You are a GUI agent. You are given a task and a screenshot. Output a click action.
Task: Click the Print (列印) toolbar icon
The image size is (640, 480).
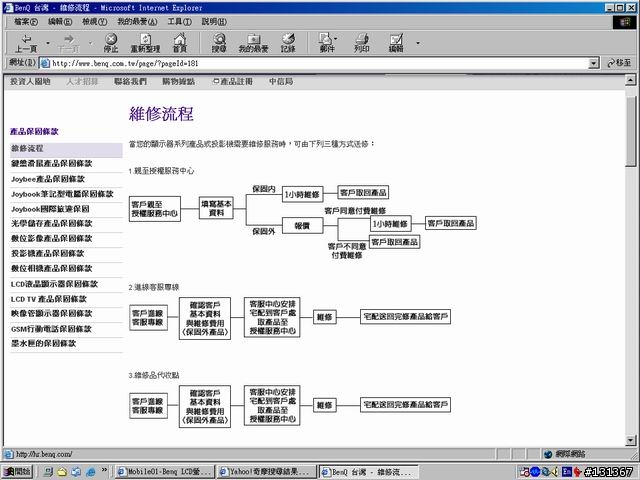pyautogui.click(x=362, y=43)
